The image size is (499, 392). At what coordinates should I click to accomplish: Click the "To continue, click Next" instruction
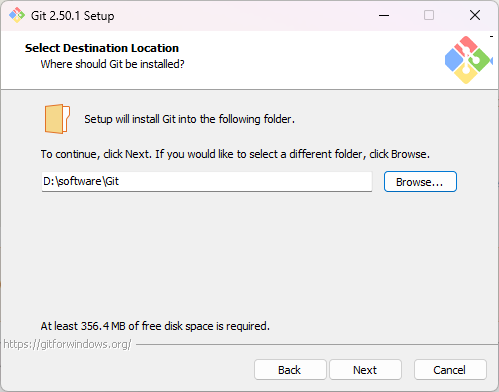click(x=235, y=154)
